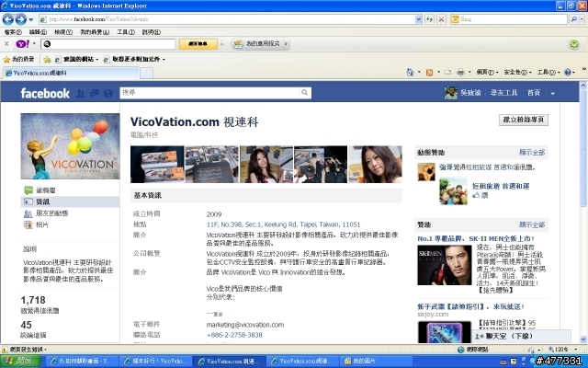Click the Facebook search input field
Screen dimensions: 588x368
209,93
